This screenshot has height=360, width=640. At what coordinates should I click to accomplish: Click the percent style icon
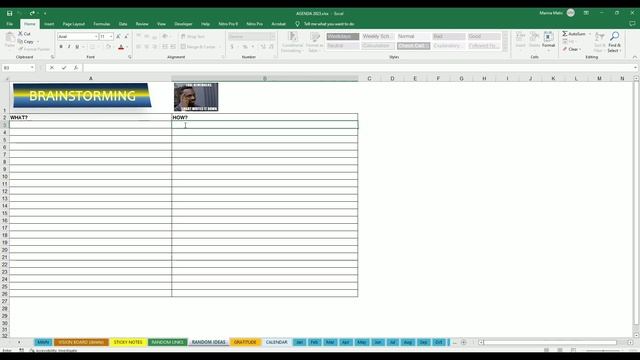pos(245,47)
